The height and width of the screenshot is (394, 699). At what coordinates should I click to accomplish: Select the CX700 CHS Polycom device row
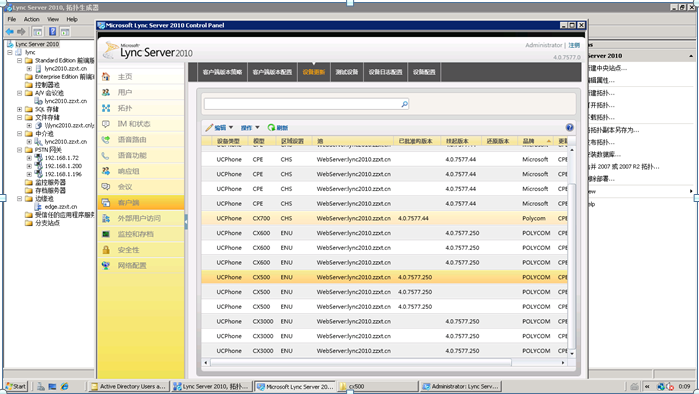pyautogui.click(x=385, y=218)
